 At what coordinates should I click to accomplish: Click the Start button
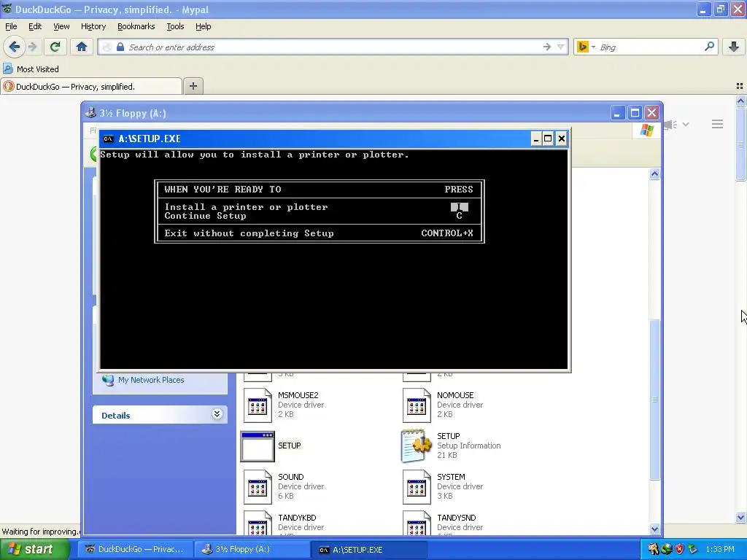(x=35, y=550)
